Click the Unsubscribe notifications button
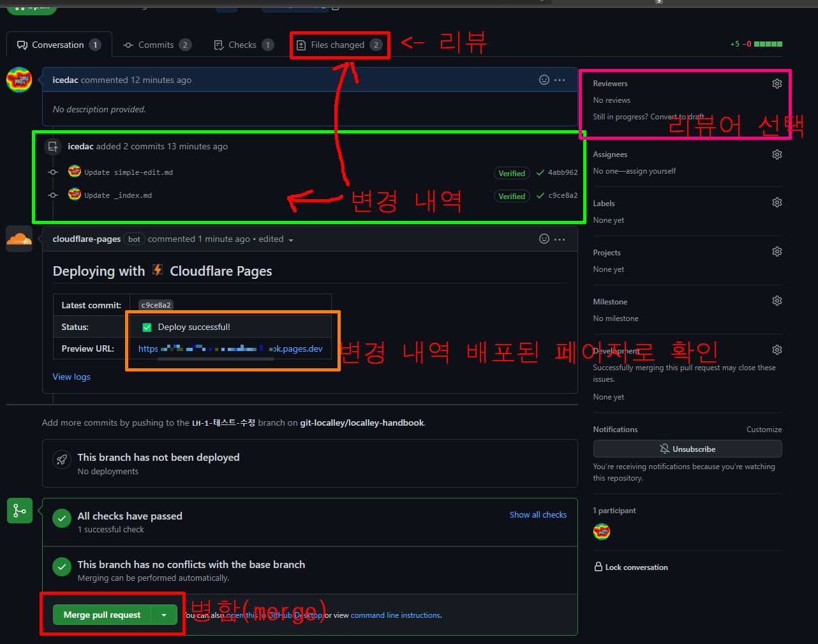 click(687, 449)
